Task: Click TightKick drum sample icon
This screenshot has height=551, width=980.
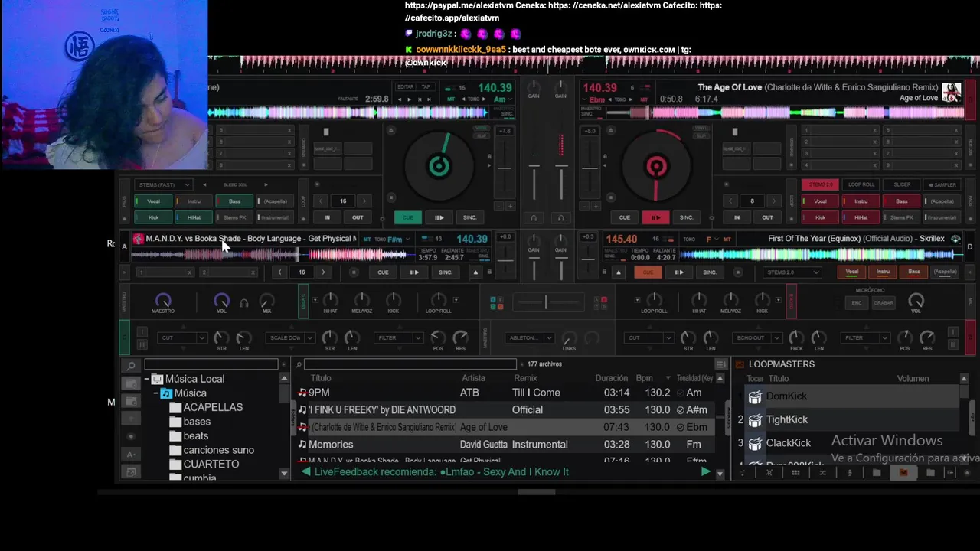Action: click(755, 419)
